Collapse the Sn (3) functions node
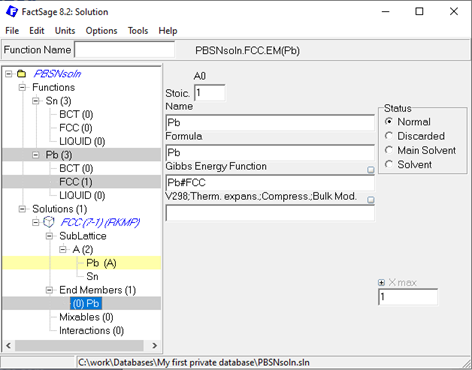Viewport: 472px width, 370px height. 36,101
